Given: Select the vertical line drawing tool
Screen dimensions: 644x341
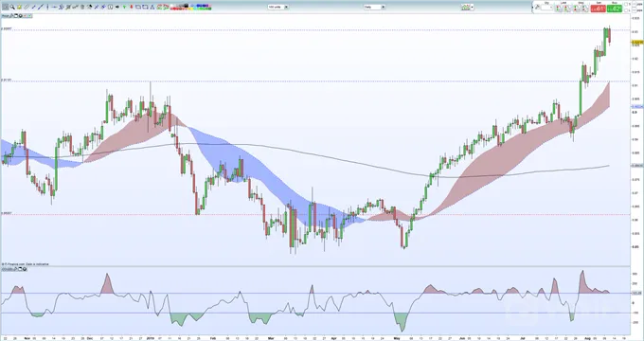Looking at the screenshot, I should coord(47,7).
